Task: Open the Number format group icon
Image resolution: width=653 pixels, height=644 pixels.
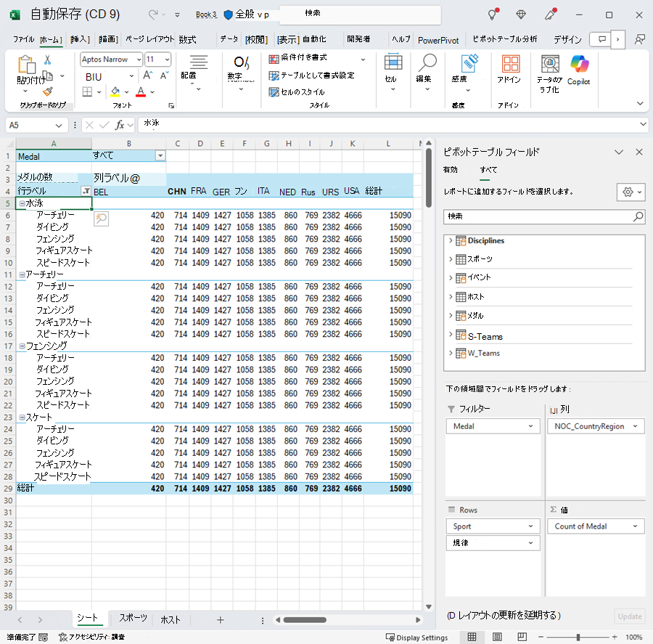Action: 241,62
